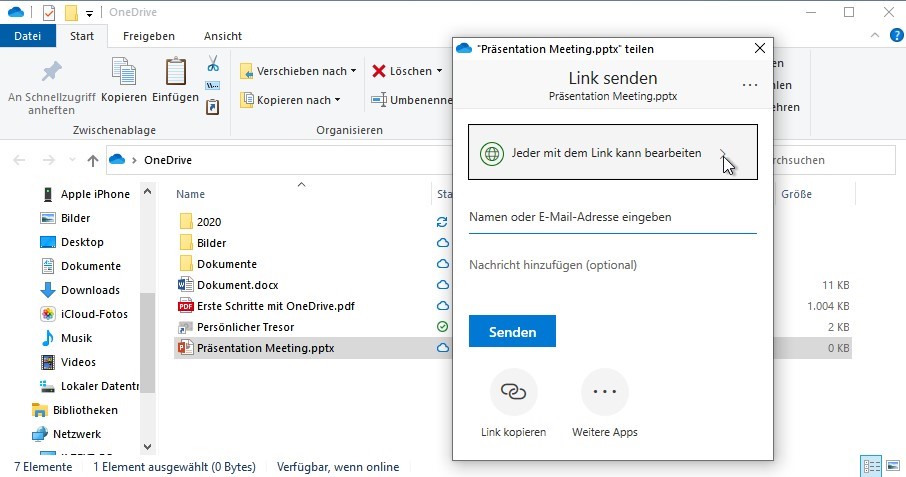Image resolution: width=906 pixels, height=477 pixels.
Task: Open Weitere Apps three-dot icon
Action: [x=604, y=392]
